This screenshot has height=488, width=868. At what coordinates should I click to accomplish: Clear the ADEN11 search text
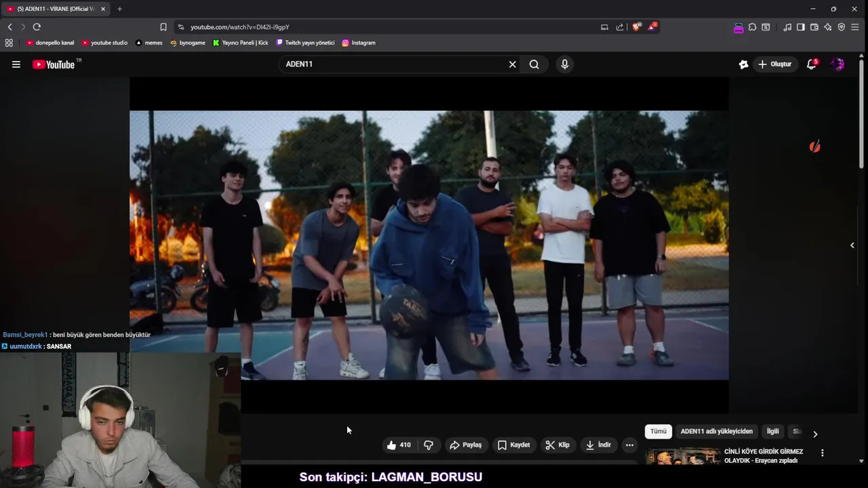(513, 64)
